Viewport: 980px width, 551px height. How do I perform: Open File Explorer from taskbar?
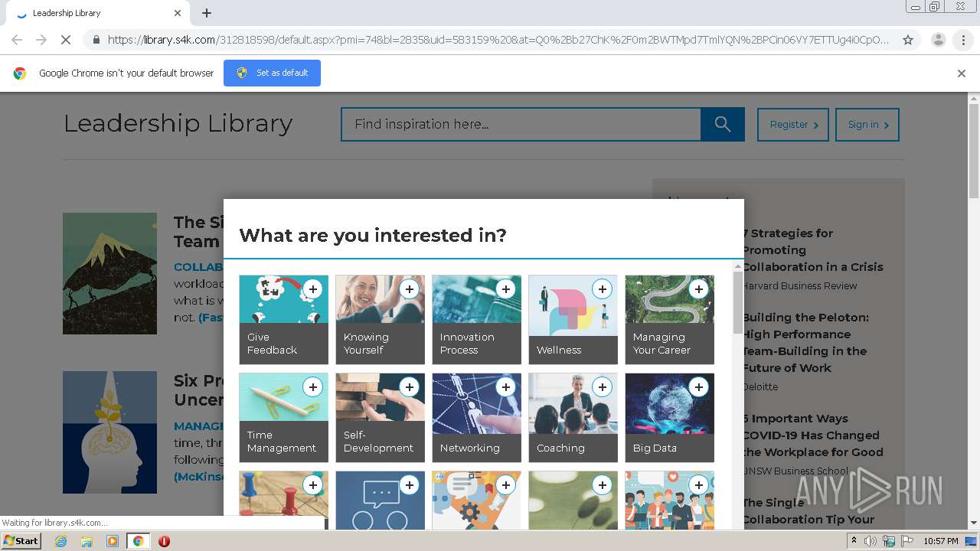87,541
